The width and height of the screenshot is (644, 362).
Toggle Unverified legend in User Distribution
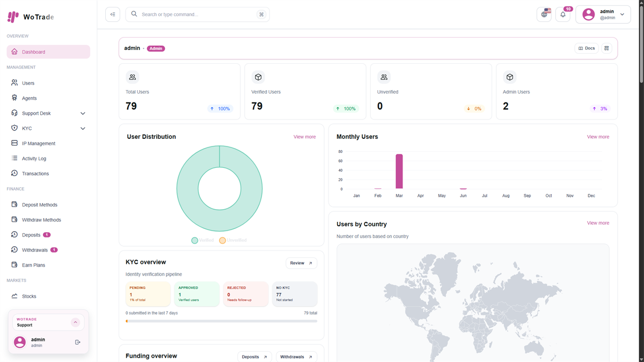[x=233, y=240]
